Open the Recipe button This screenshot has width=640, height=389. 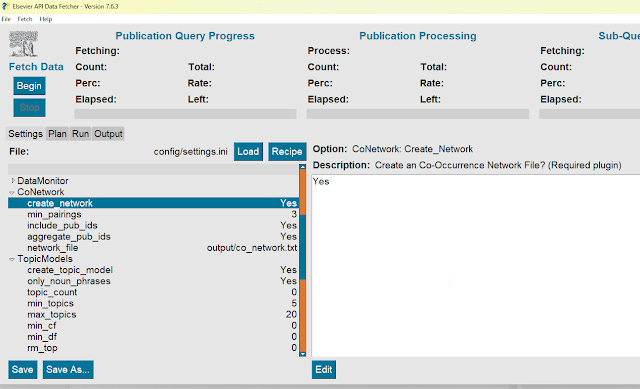[x=287, y=151]
